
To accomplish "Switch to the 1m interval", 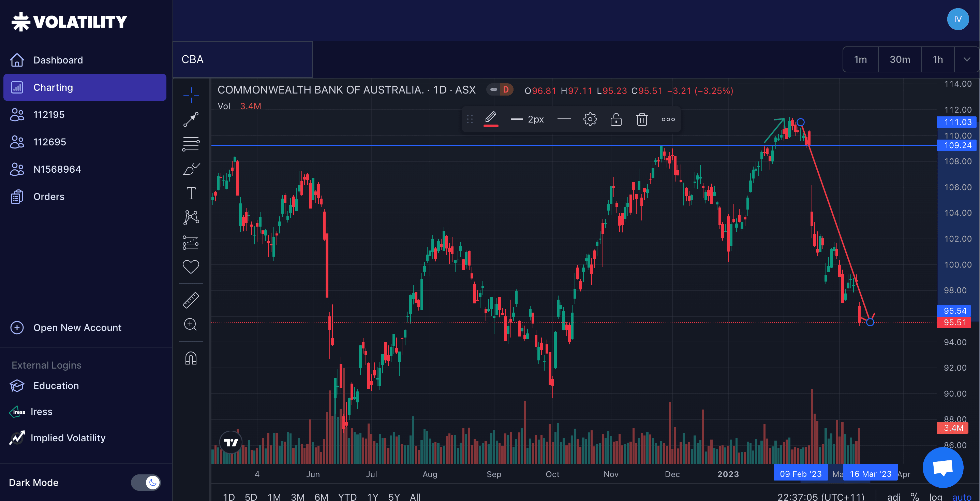I will point(861,59).
